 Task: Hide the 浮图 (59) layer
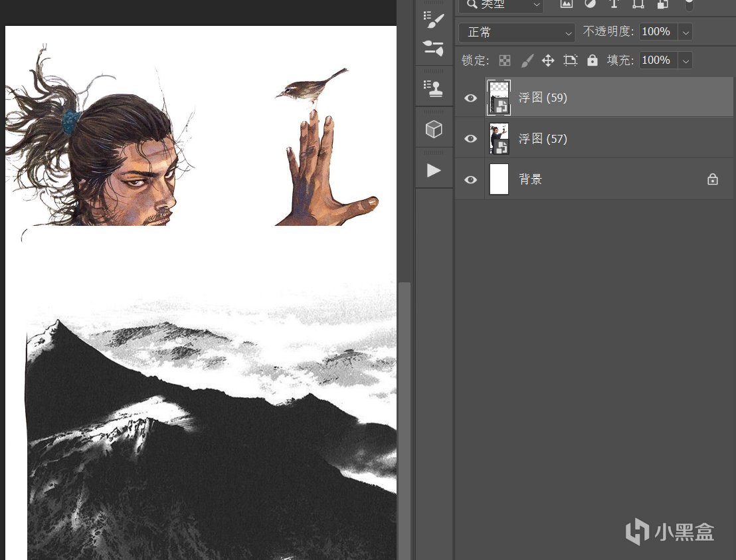(x=470, y=98)
